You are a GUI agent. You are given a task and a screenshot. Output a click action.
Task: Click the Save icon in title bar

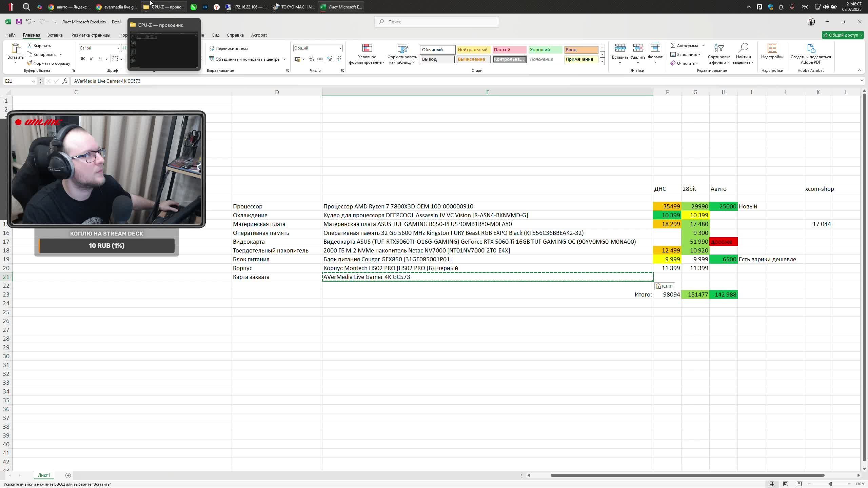pos(19,22)
